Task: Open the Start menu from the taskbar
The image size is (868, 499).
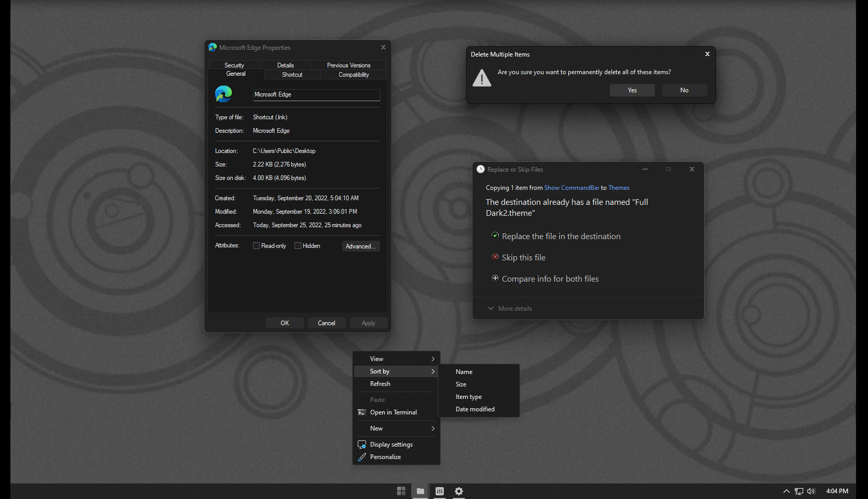Action: (x=401, y=491)
